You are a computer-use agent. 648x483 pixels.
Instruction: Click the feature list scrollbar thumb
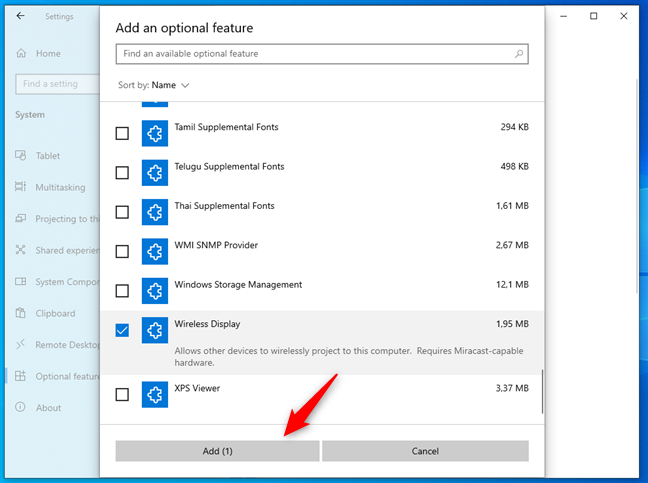pos(542,392)
